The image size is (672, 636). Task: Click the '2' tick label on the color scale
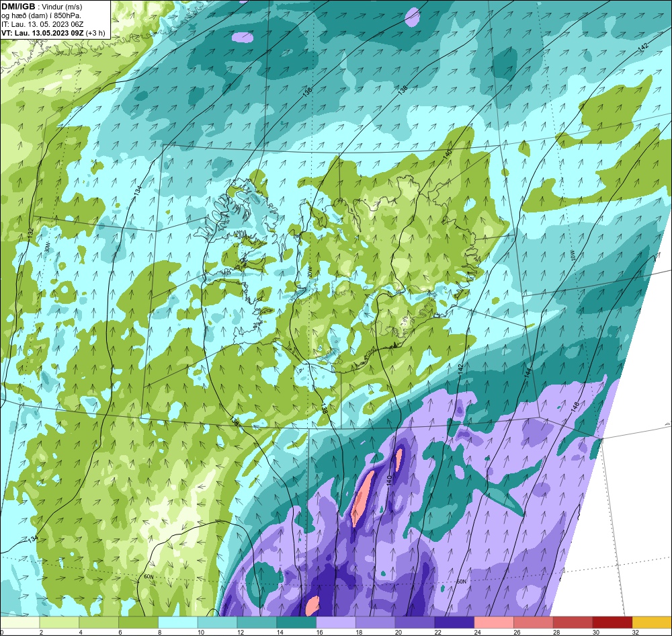41,632
